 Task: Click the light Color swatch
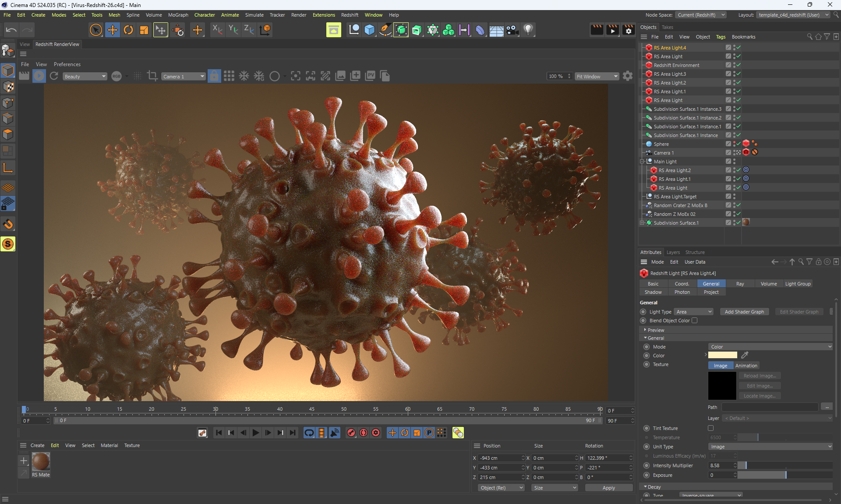coord(722,355)
